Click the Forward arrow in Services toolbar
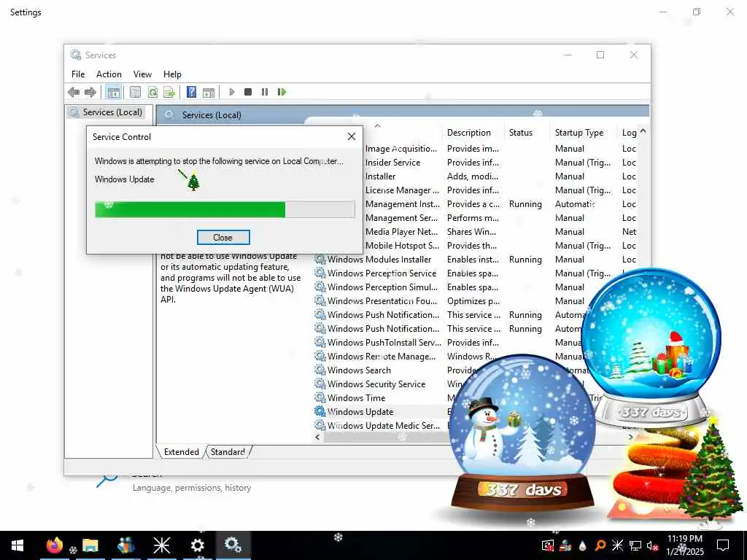Screen dimensions: 747x560 click(x=90, y=92)
